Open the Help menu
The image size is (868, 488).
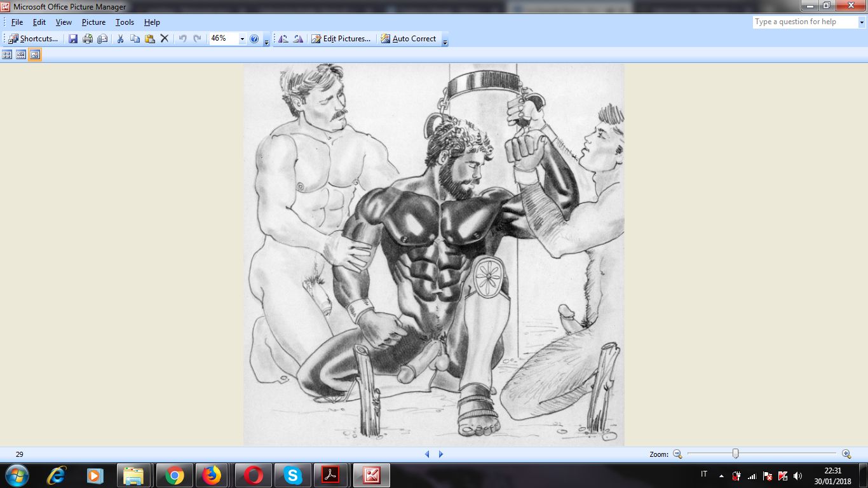coord(152,22)
